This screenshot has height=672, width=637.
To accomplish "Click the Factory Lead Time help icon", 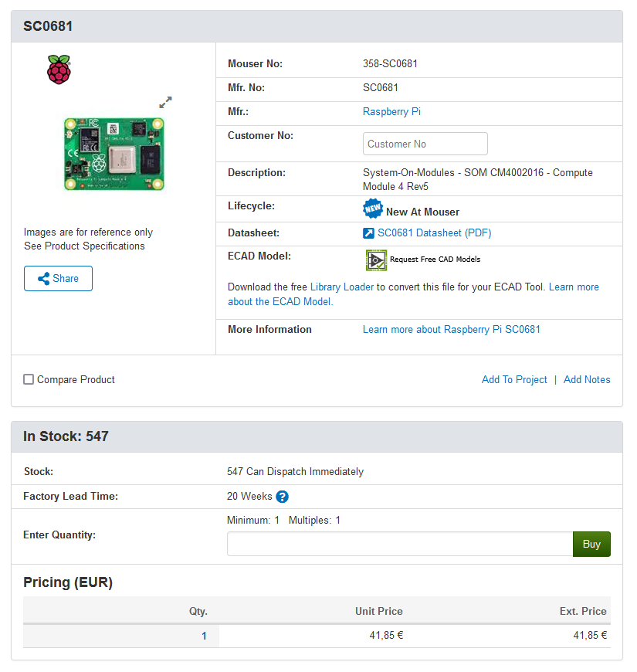I will pyautogui.click(x=282, y=497).
